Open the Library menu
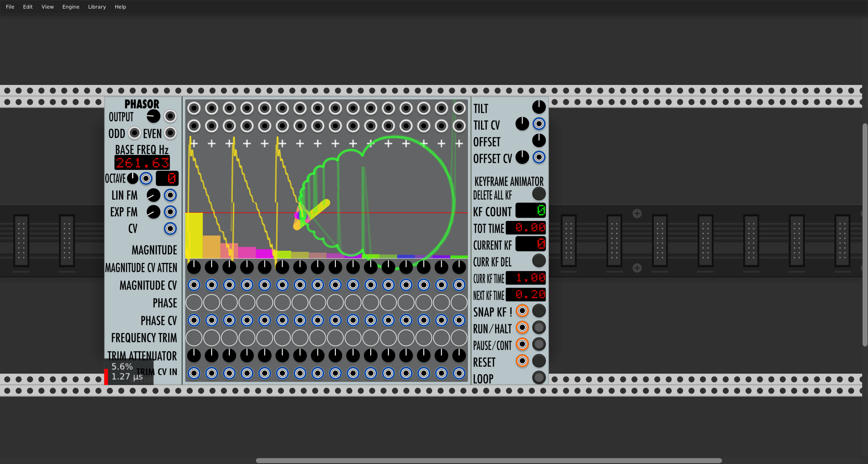 point(97,6)
